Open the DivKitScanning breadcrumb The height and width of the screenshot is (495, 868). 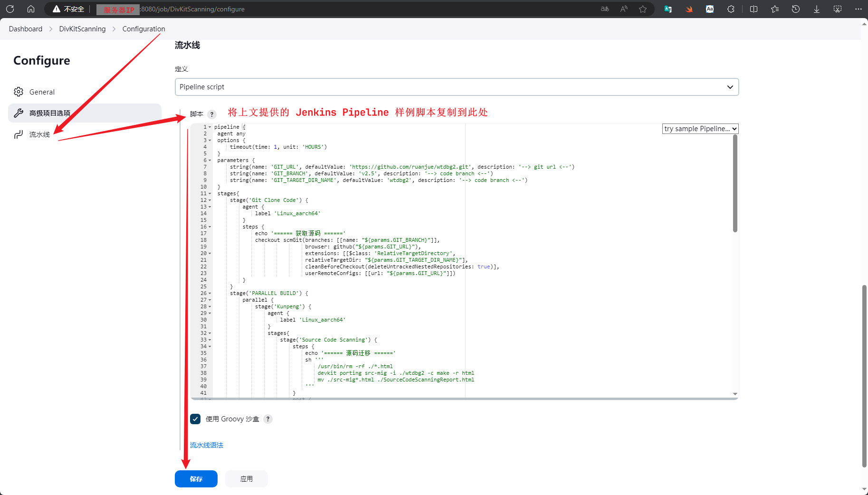point(82,29)
